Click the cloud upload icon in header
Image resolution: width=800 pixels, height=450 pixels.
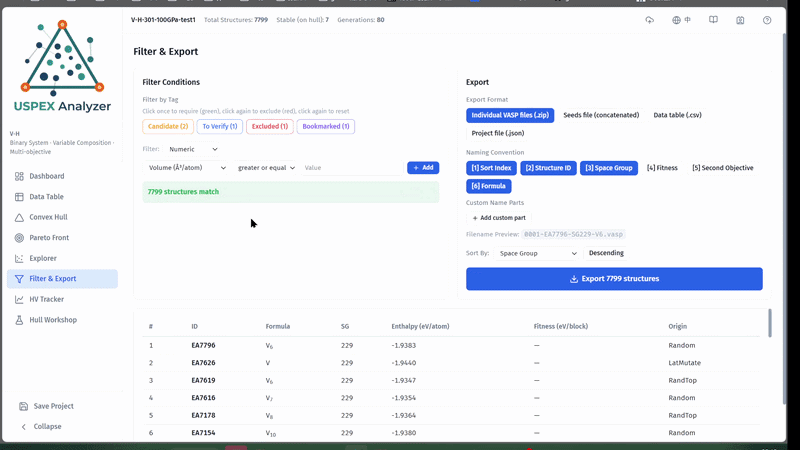tap(649, 20)
